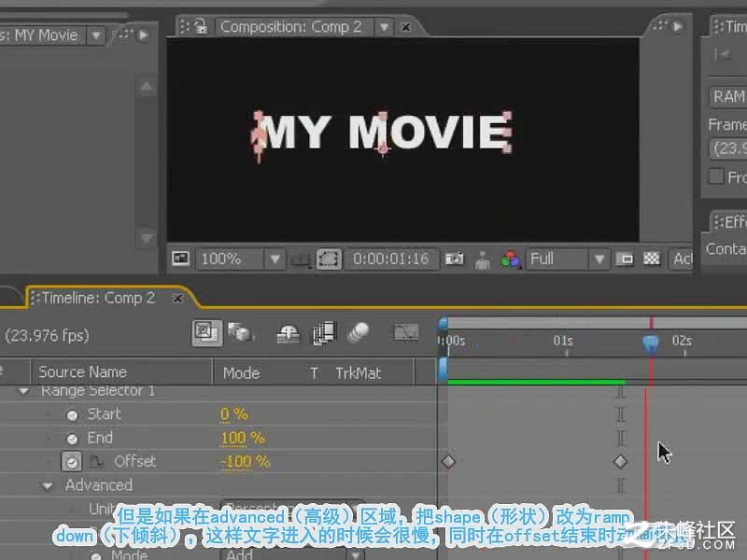Click the Conta search field in Effects
Image resolution: width=747 pixels, height=560 pixels.
click(x=726, y=249)
